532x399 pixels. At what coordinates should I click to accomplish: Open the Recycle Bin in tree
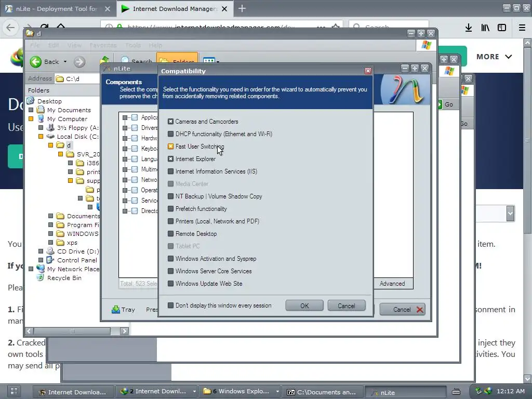pyautogui.click(x=64, y=278)
